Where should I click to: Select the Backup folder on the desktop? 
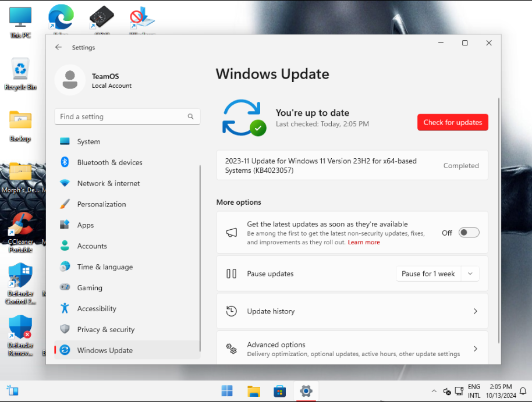pyautogui.click(x=20, y=126)
